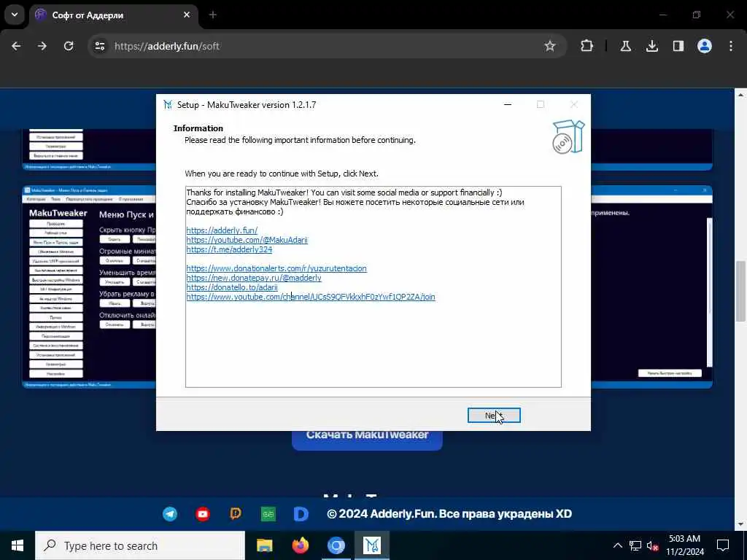View site information icon in address bar
This screenshot has width=747, height=560.
(x=99, y=46)
